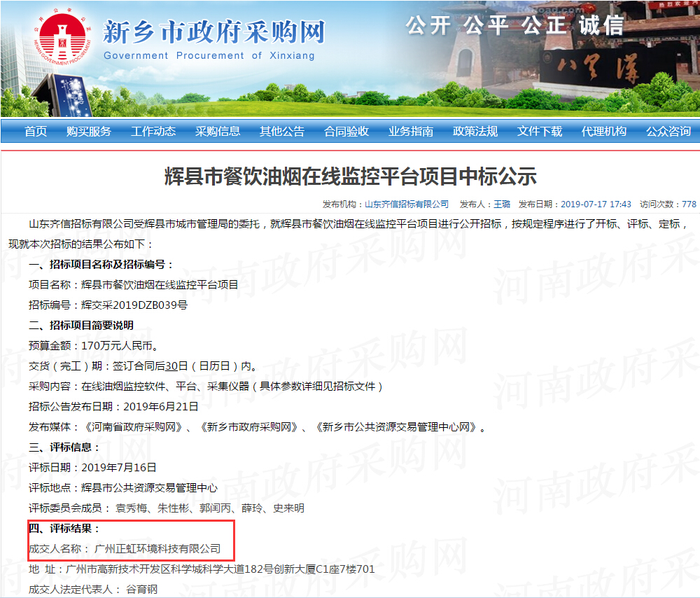Click the bid number 辉交采2019DZB039号
700x598 pixels.
click(134, 305)
